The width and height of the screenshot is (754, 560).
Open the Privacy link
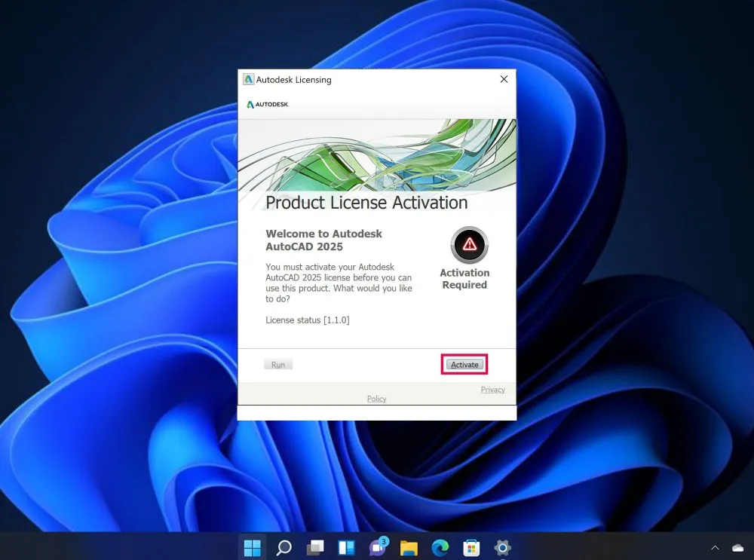pyautogui.click(x=492, y=389)
